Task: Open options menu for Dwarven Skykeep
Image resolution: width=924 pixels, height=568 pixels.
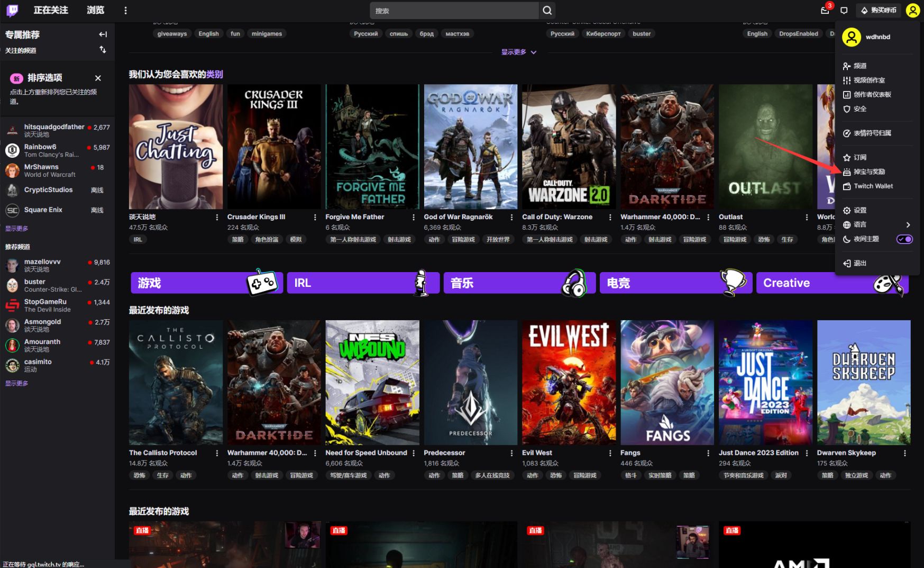Action: pyautogui.click(x=905, y=453)
